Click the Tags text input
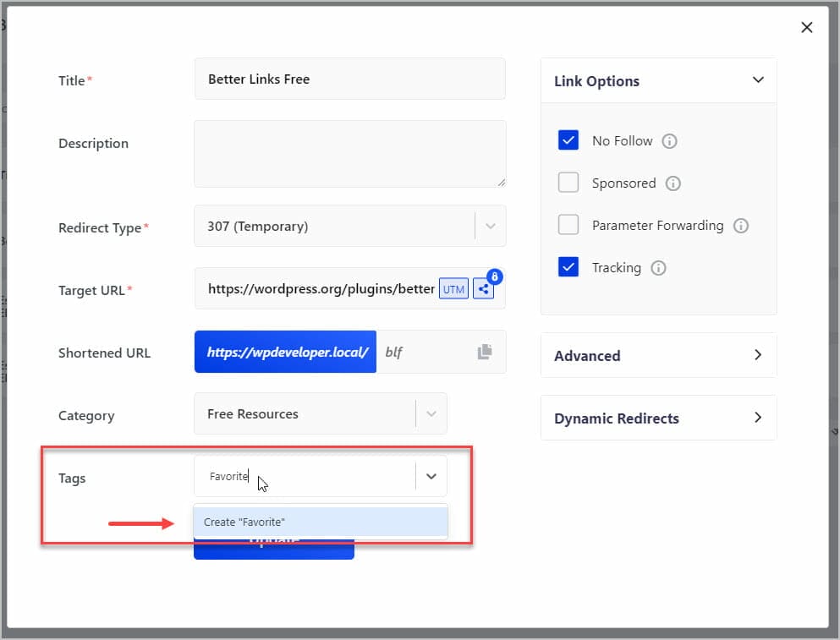This screenshot has width=840, height=640. [x=305, y=476]
